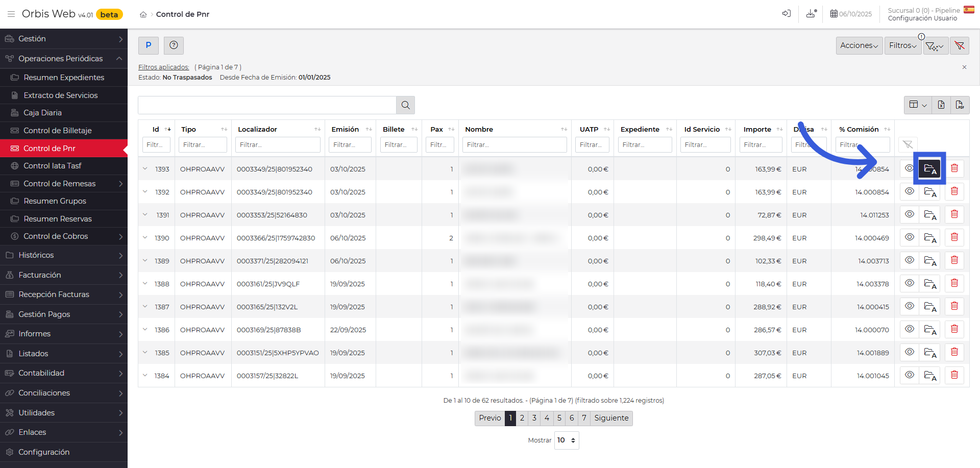
Task: Click the Localizador filter input
Action: coord(278,145)
